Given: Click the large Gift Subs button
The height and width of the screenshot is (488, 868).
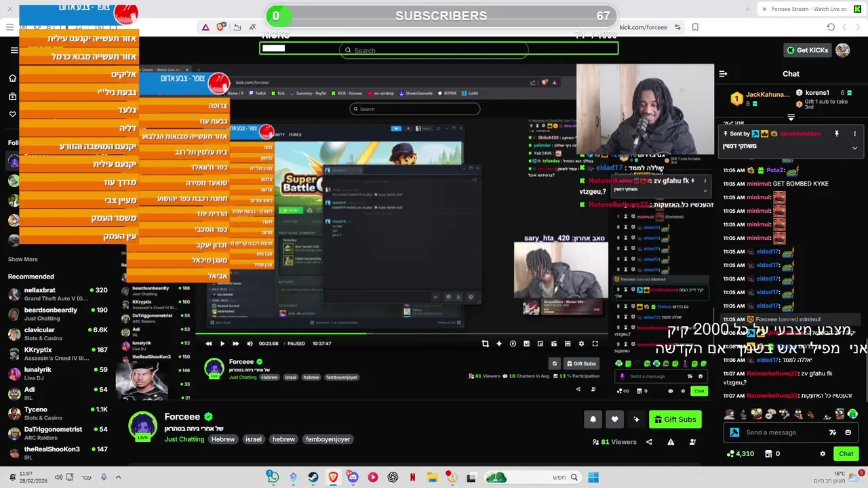Looking at the screenshot, I should 675,420.
